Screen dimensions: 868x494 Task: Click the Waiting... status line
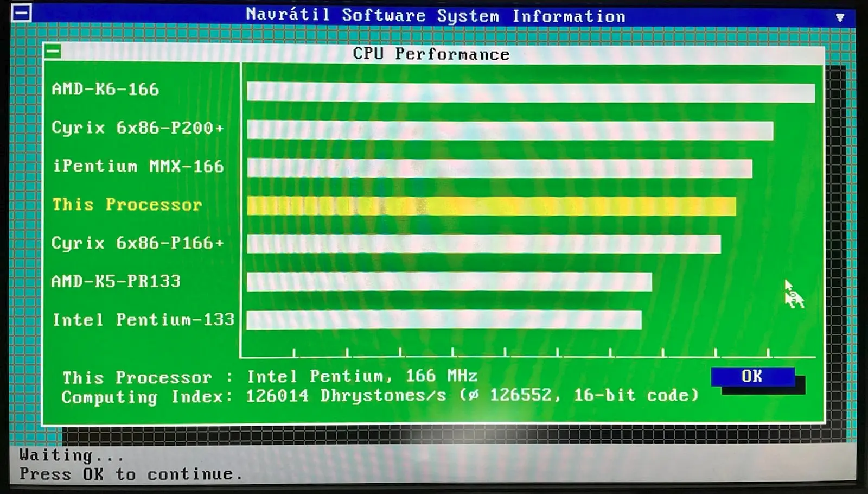(72, 455)
